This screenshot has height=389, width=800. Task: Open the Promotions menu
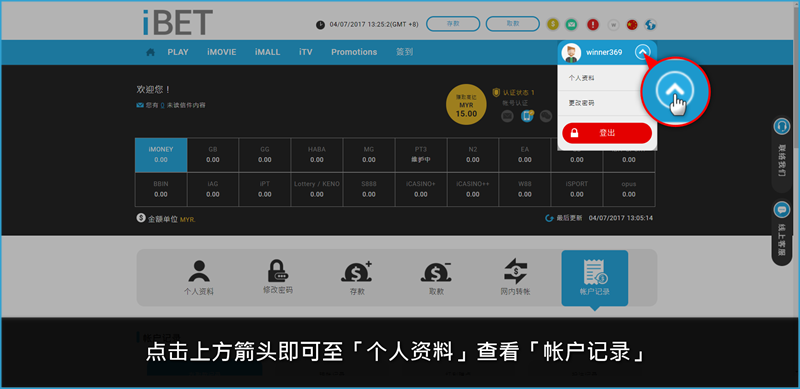(x=354, y=52)
